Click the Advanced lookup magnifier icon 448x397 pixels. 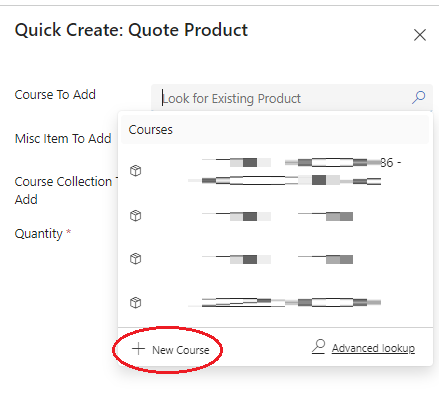[x=319, y=347]
